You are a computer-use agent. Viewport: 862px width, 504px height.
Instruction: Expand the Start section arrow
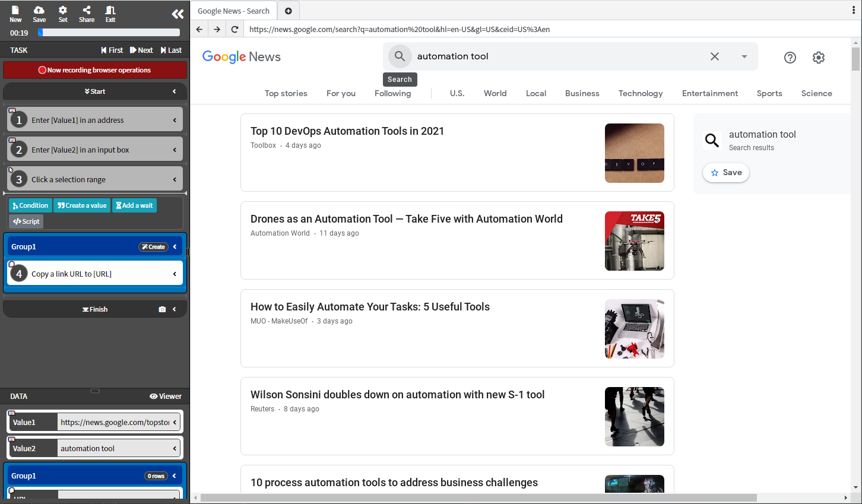coord(174,91)
